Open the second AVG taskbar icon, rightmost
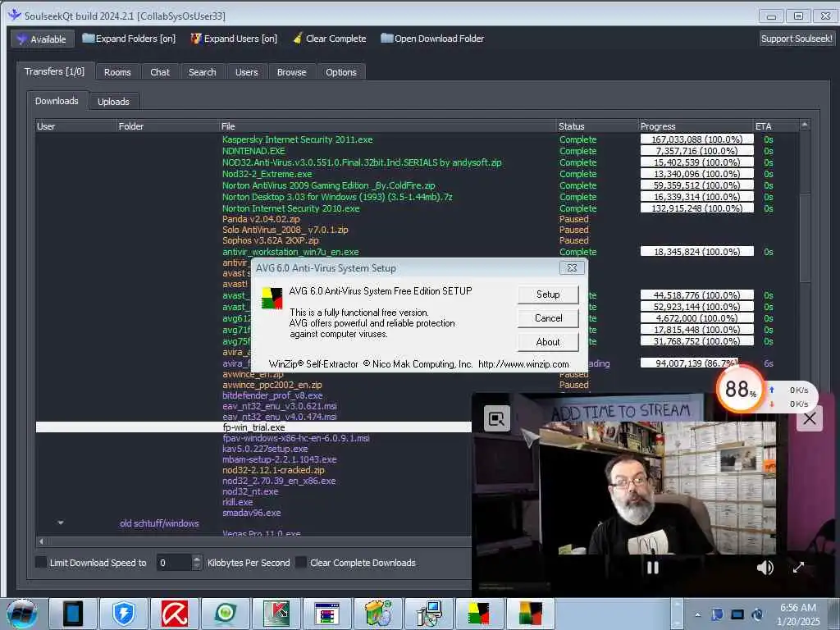This screenshot has height=630, width=840. click(529, 614)
